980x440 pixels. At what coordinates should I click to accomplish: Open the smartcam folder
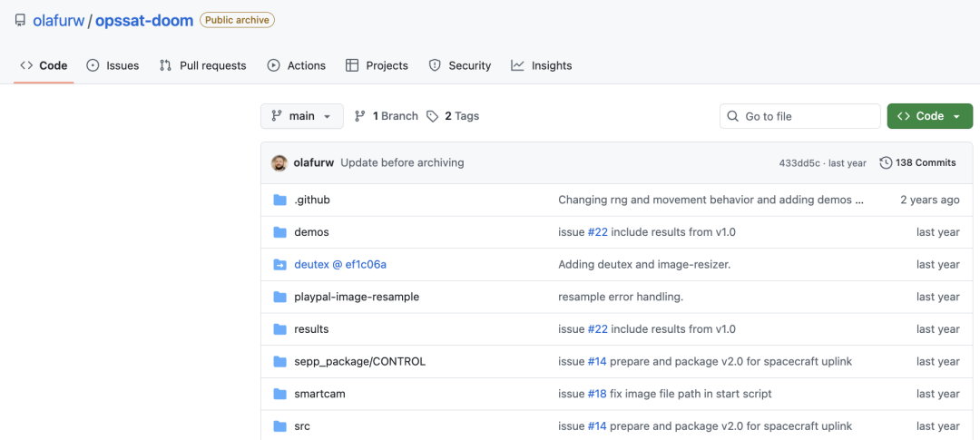click(320, 395)
